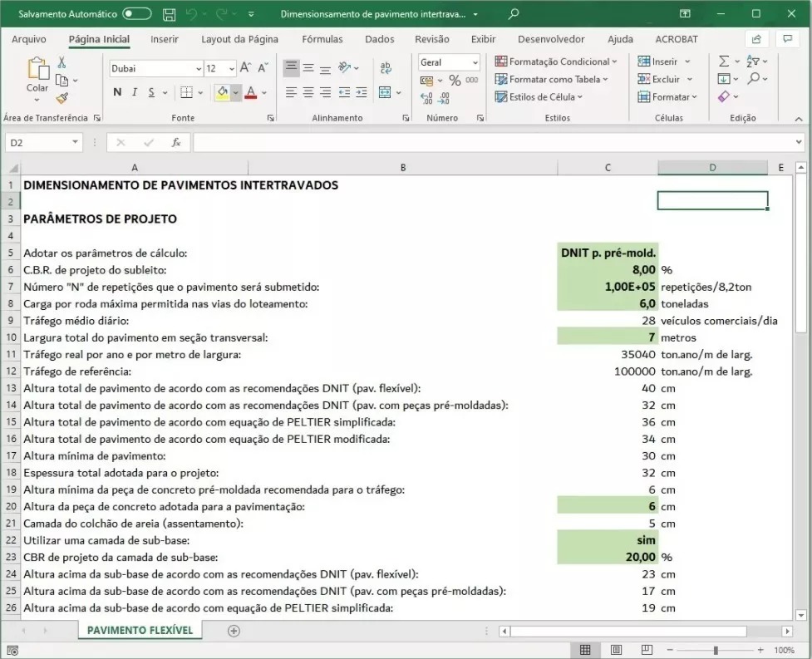Click the Estilos de Célula icon

coord(537,97)
